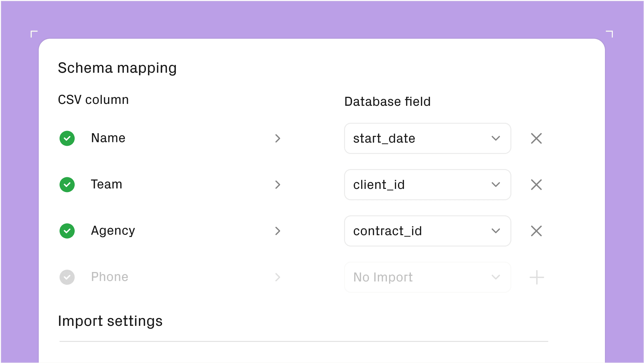Open the No Import dropdown for Phone

(x=496, y=277)
